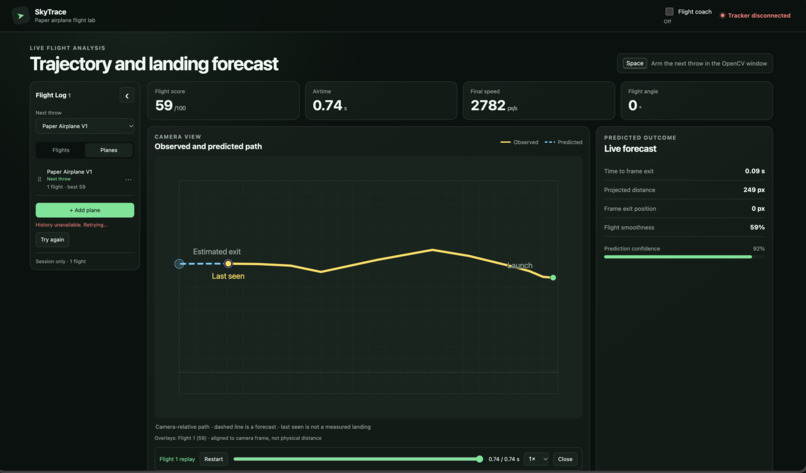Click the green Launch point marker
This screenshot has width=806, height=473.
(553, 278)
